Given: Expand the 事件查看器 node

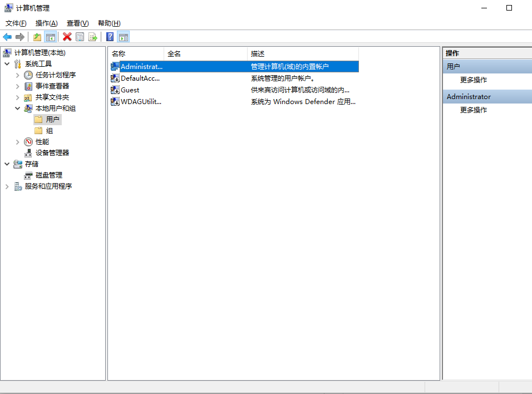Looking at the screenshot, I should [17, 86].
